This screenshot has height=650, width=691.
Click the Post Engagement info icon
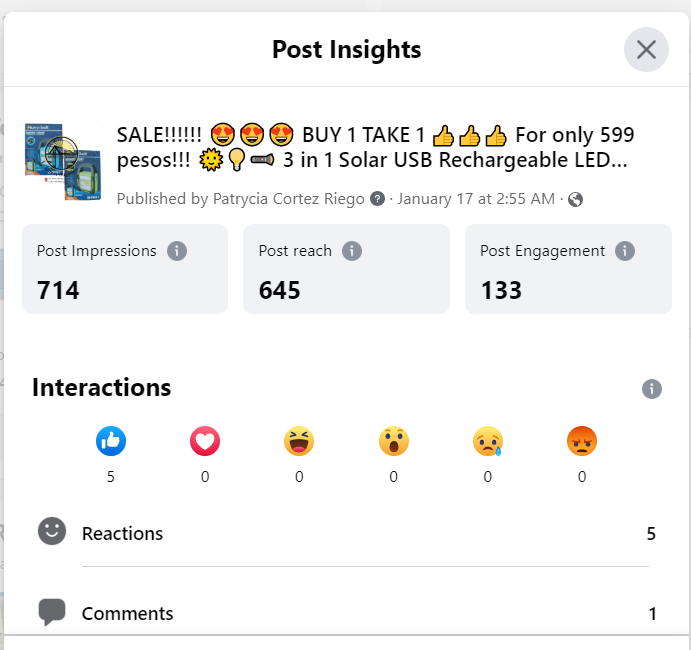click(625, 251)
